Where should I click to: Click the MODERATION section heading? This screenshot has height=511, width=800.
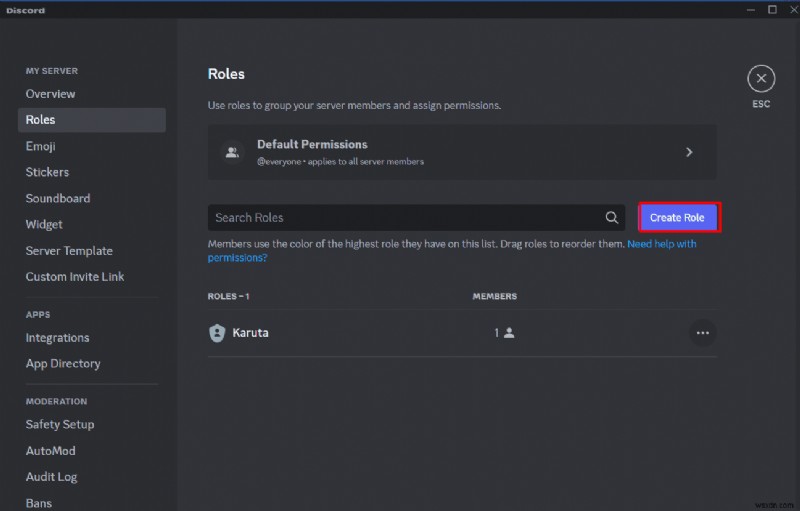56,401
